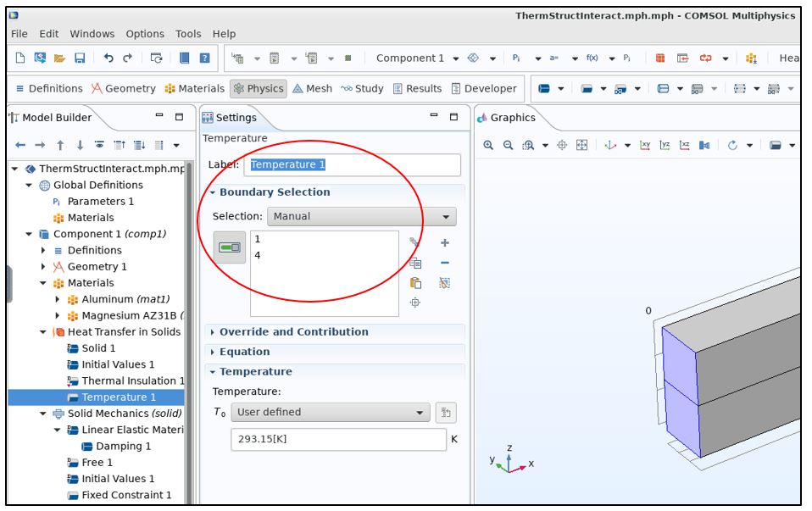Screen dimensions: 812x511
Task: Click the show-more-options eye icon
Action: [x=99, y=145]
